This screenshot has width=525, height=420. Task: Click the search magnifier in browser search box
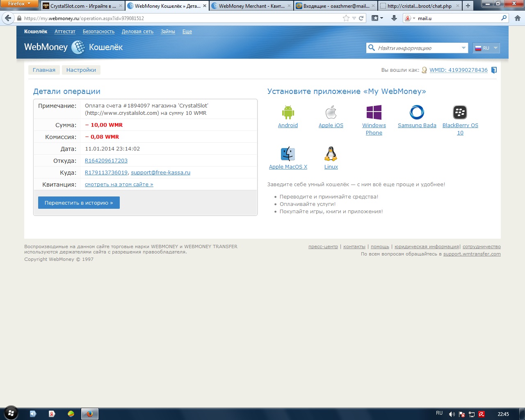click(x=504, y=18)
